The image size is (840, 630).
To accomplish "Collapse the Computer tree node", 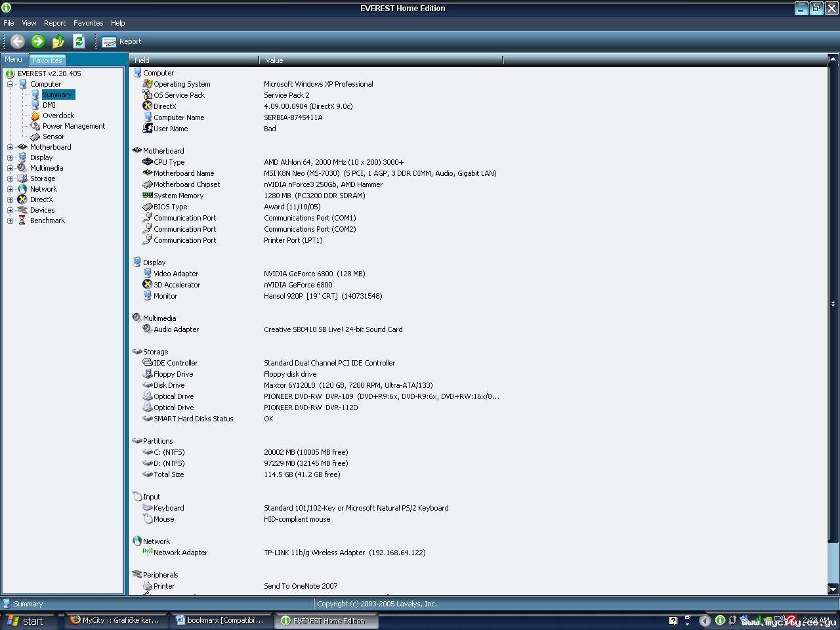I will click(x=10, y=84).
